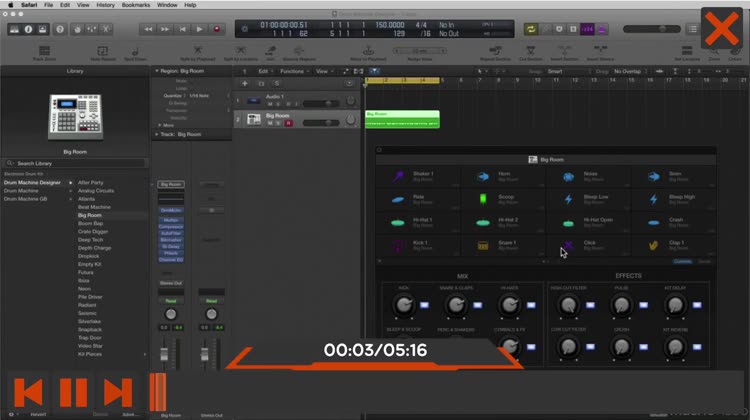Open the View dropdown in tracks area
750x420 pixels.
(324, 71)
